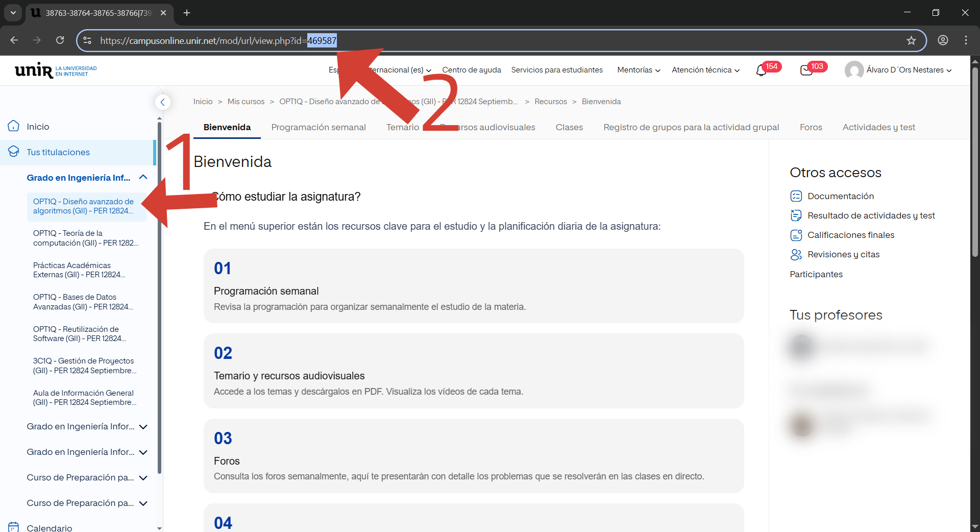Click the Centro de ayuda link
The height and width of the screenshot is (532, 980).
click(x=472, y=70)
